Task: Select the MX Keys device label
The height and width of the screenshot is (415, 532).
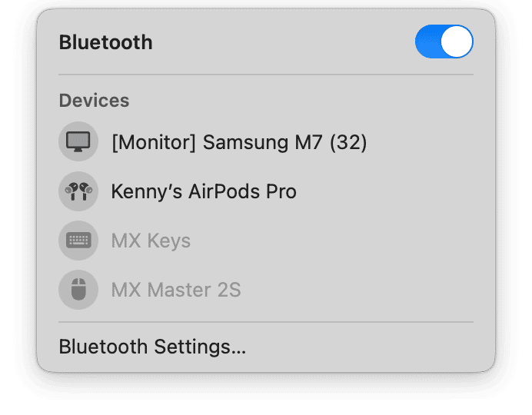Action: tap(151, 241)
